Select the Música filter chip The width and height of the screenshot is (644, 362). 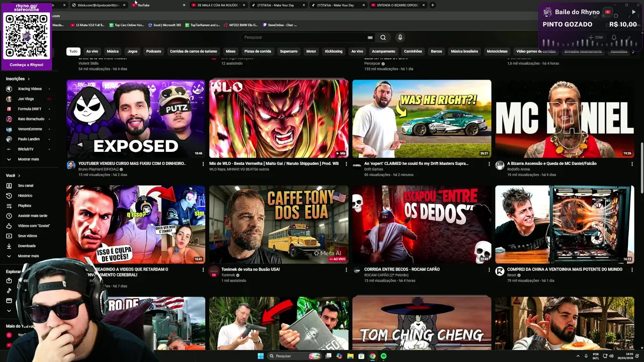[113, 51]
